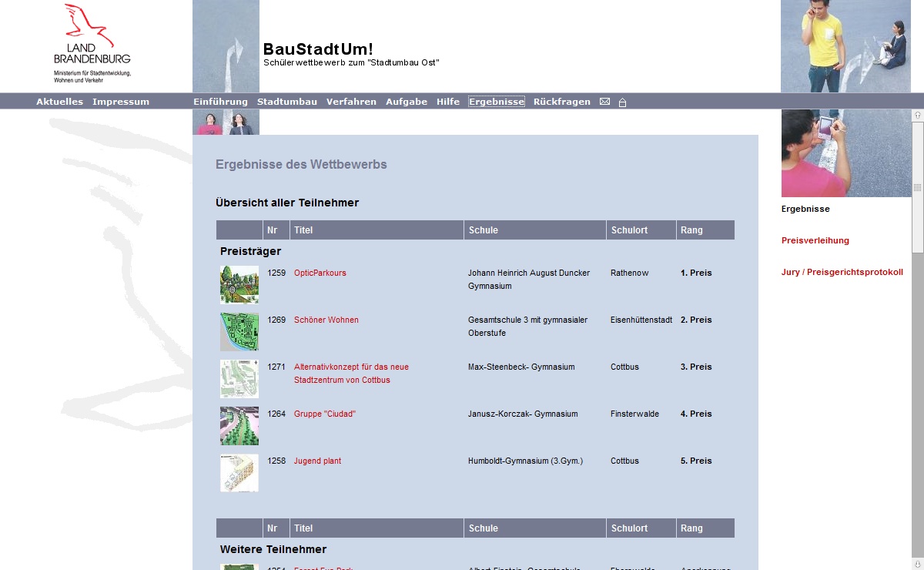Screen dimensions: 924x570
Task: Open Jury / Preisgerichtsprotokoll link
Action: pos(842,272)
